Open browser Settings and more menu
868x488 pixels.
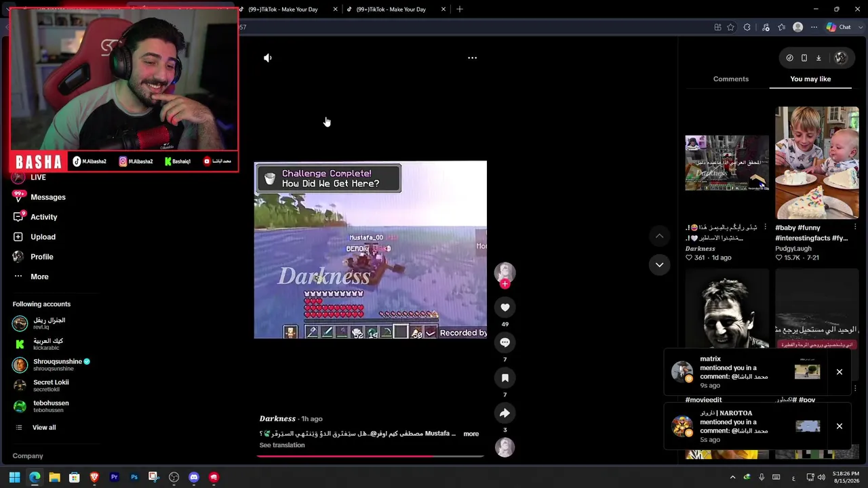[814, 28]
